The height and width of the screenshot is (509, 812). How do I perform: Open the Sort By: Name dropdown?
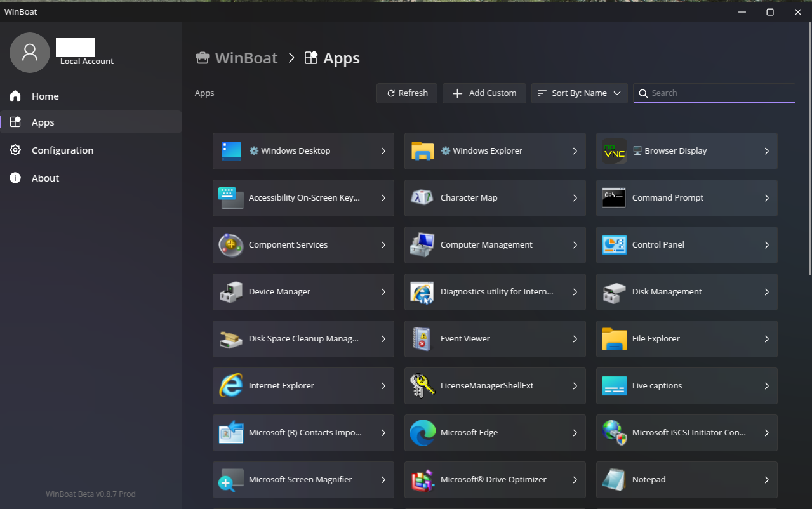click(579, 93)
